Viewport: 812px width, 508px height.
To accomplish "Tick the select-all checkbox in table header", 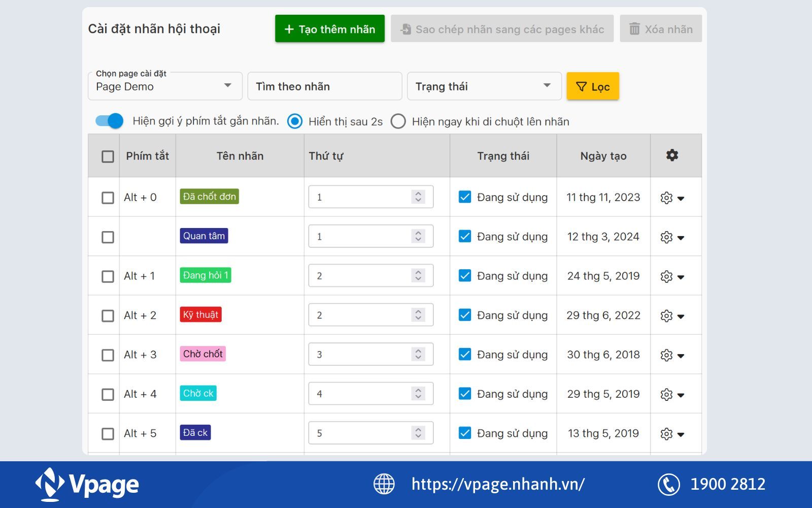I will pos(108,156).
